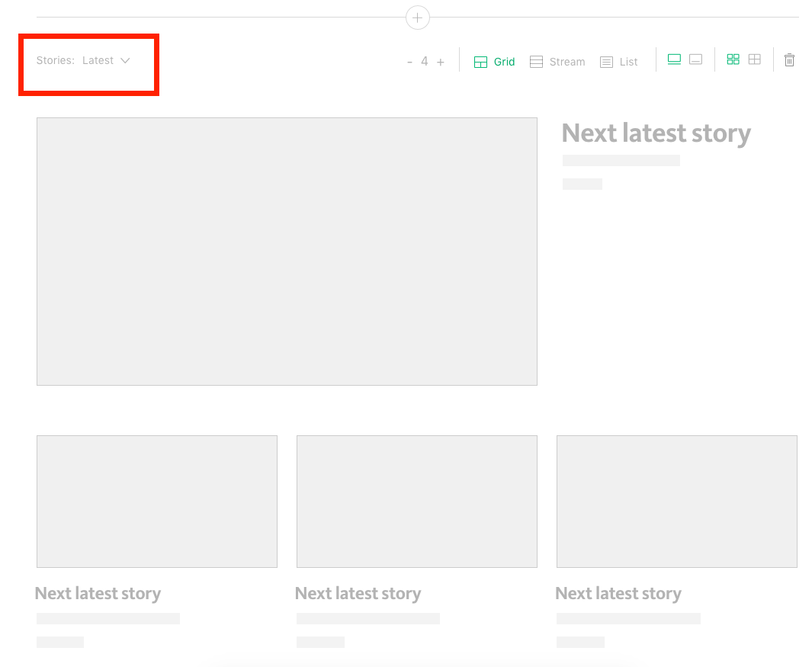Click the story count value 4

coord(425,62)
